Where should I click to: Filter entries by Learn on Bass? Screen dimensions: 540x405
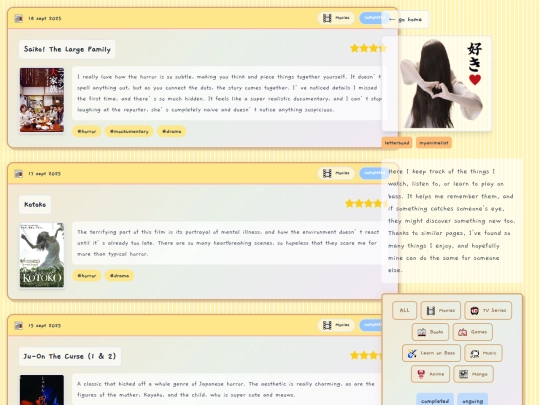tap(431, 353)
